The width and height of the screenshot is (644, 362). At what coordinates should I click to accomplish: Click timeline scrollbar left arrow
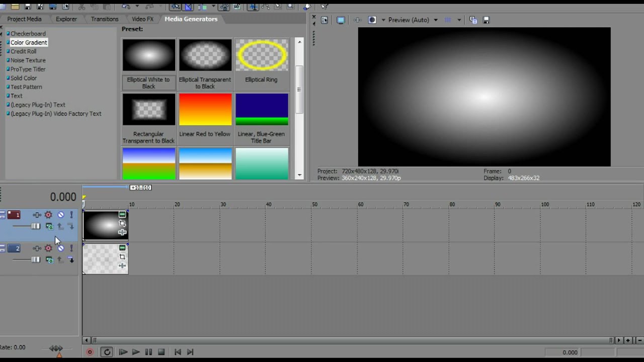(x=86, y=340)
